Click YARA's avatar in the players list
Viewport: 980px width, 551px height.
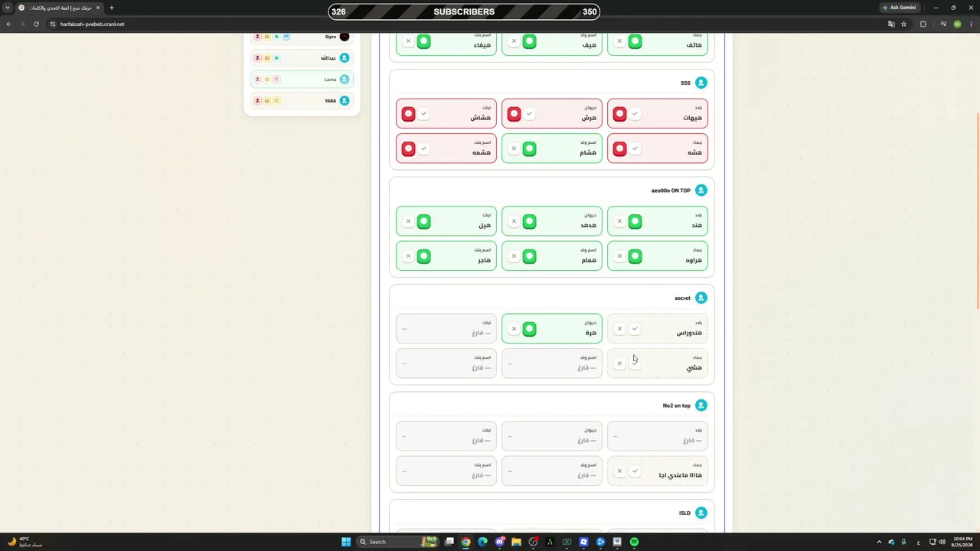[x=345, y=100]
